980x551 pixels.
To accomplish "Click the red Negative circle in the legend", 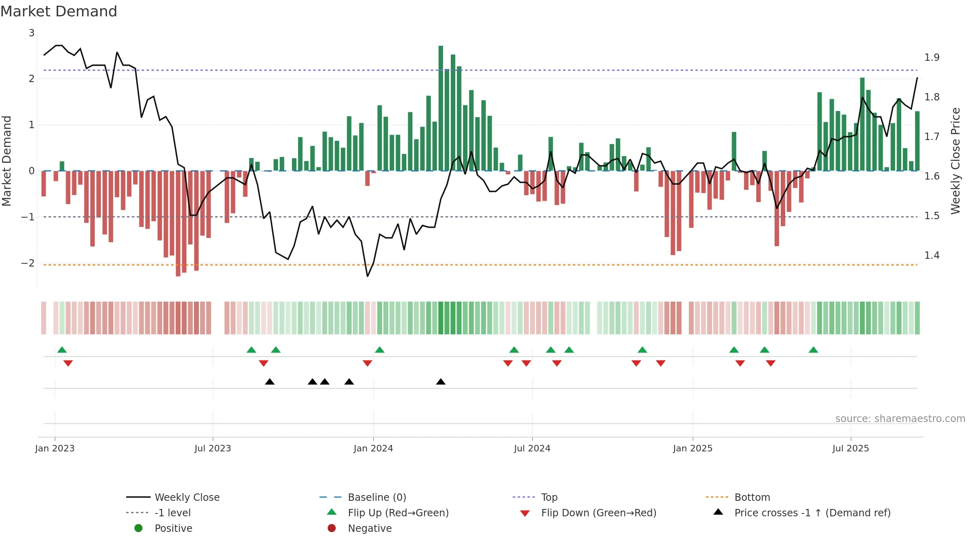I will click(x=332, y=528).
